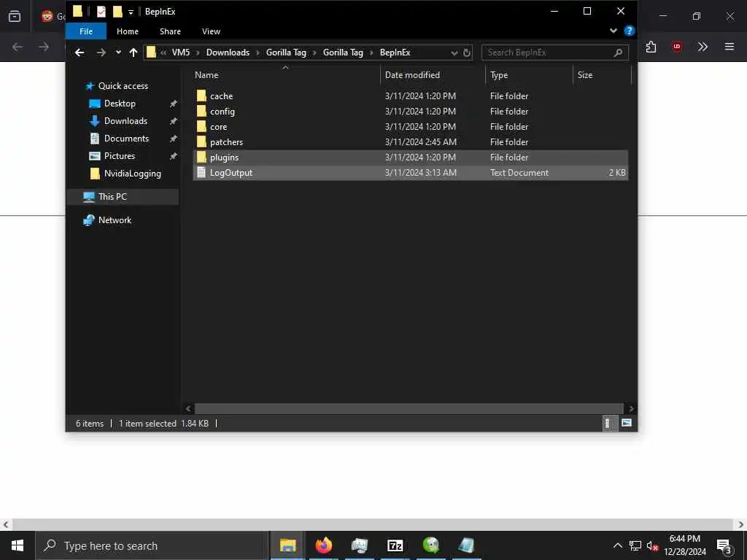This screenshot has width=747, height=560.
Task: Open Desktop in the navigation pane
Action: point(120,104)
